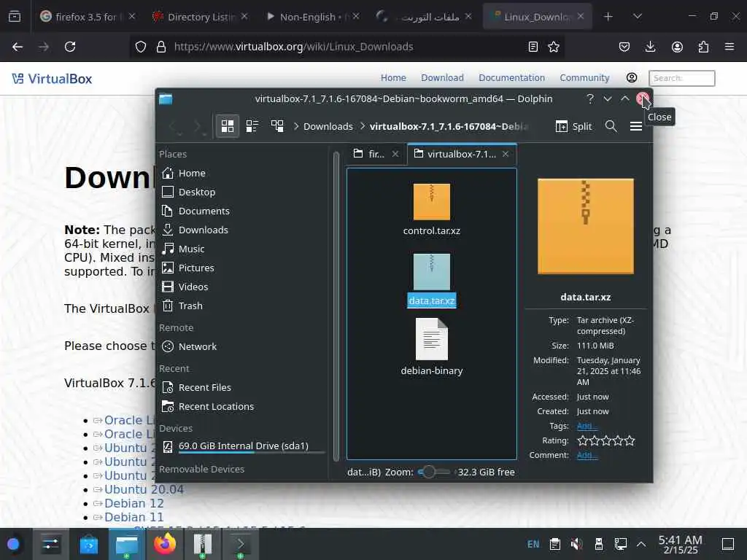
Task: Select virtualbox-7.1 folder in breadcrumb path
Action: pos(449,126)
